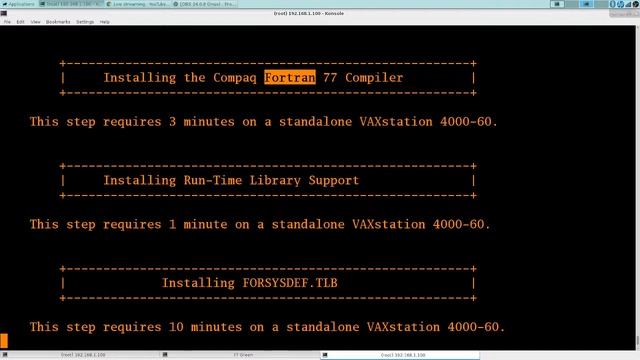Click the network signal tray icon
The width and height of the screenshot is (640, 360).
click(x=628, y=4)
